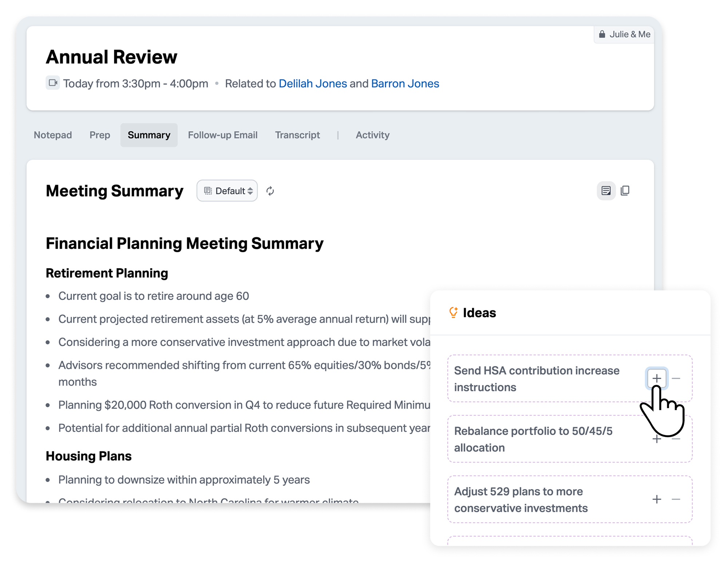Click the Ideas lightbulb icon
The height and width of the screenshot is (572, 728).
(x=453, y=312)
